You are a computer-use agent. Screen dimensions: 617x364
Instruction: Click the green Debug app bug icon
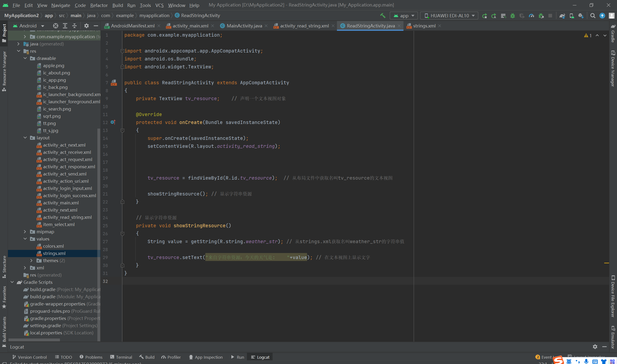pyautogui.click(x=512, y=16)
